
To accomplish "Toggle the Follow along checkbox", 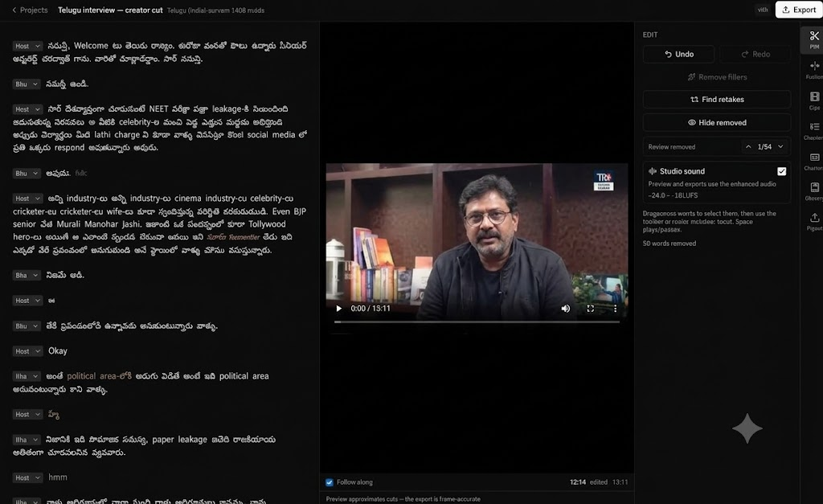I will 330,482.
